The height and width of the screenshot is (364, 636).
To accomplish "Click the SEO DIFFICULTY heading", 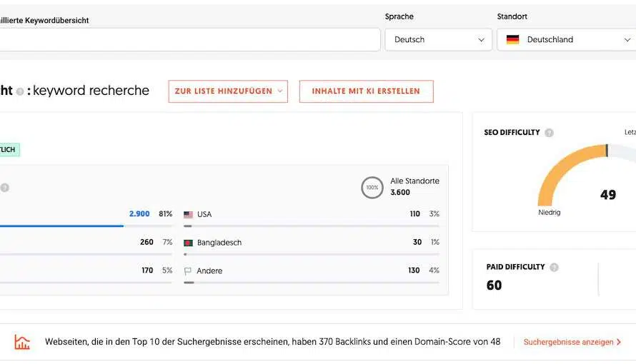I will click(512, 133).
